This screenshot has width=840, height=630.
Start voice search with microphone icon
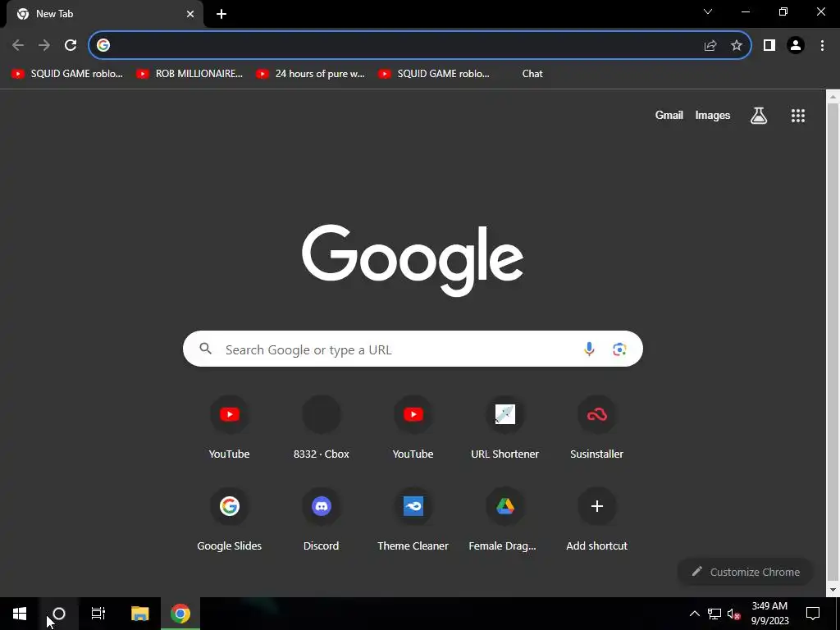[x=589, y=349]
